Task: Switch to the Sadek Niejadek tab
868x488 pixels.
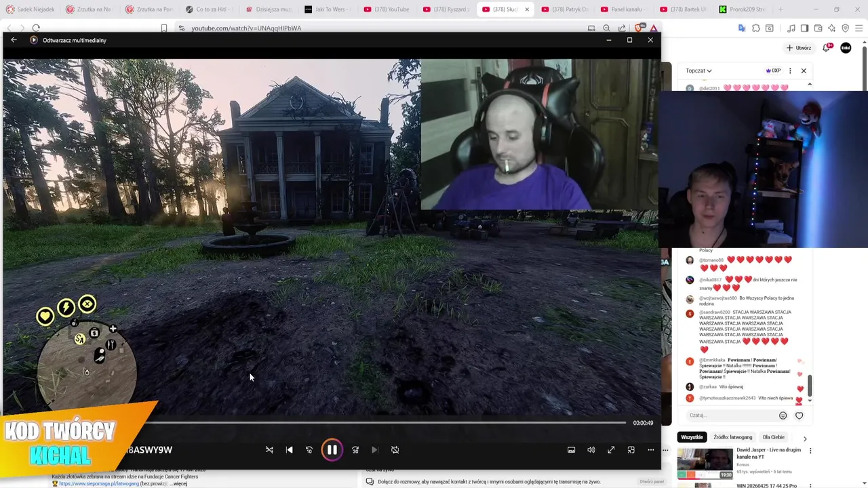Action: click(x=30, y=9)
